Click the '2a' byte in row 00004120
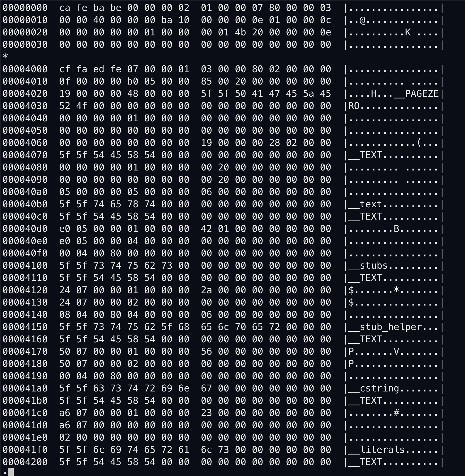Image resolution: width=465 pixels, height=476 pixels. click(206, 290)
